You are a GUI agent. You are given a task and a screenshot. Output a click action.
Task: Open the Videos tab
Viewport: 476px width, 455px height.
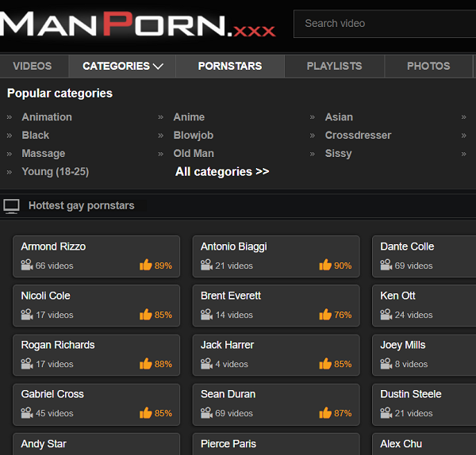[33, 66]
